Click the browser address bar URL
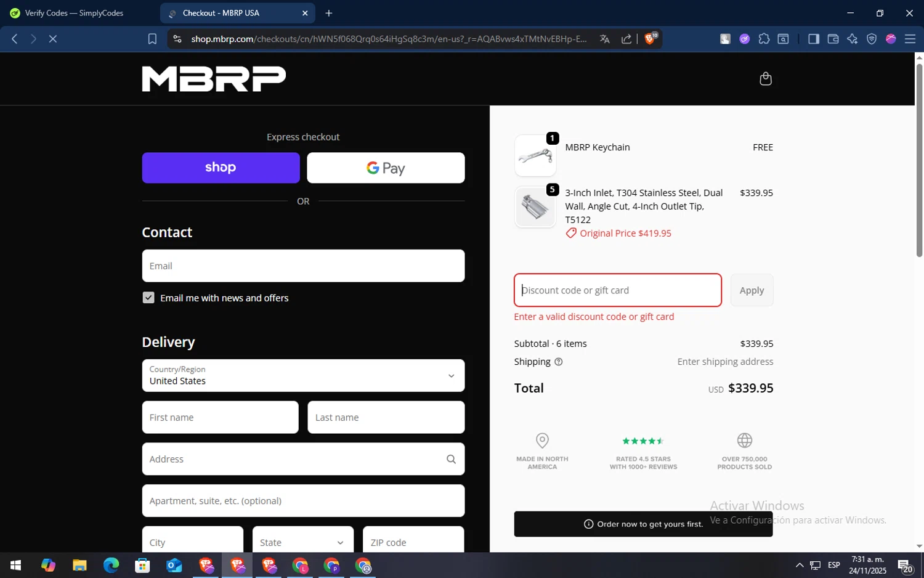The width and height of the screenshot is (924, 578). pos(388,39)
